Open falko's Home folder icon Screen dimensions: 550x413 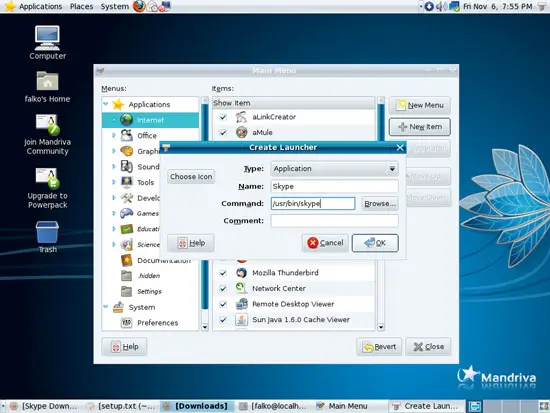pyautogui.click(x=47, y=87)
